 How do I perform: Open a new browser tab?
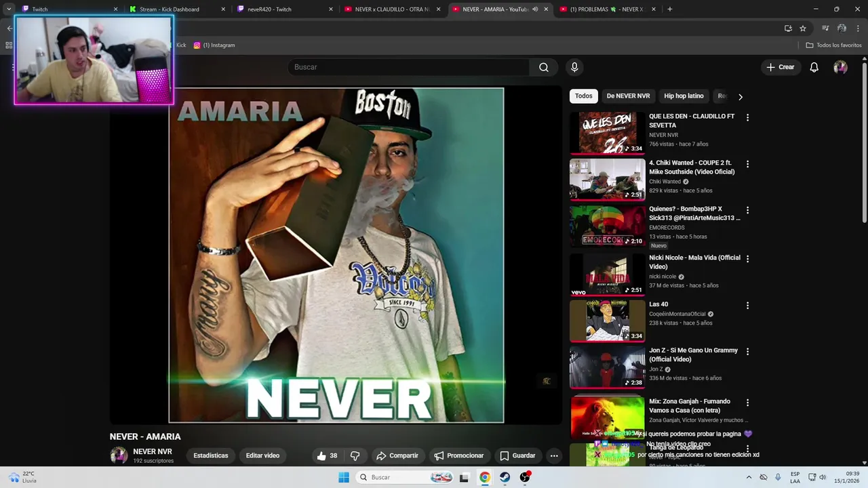point(670,9)
